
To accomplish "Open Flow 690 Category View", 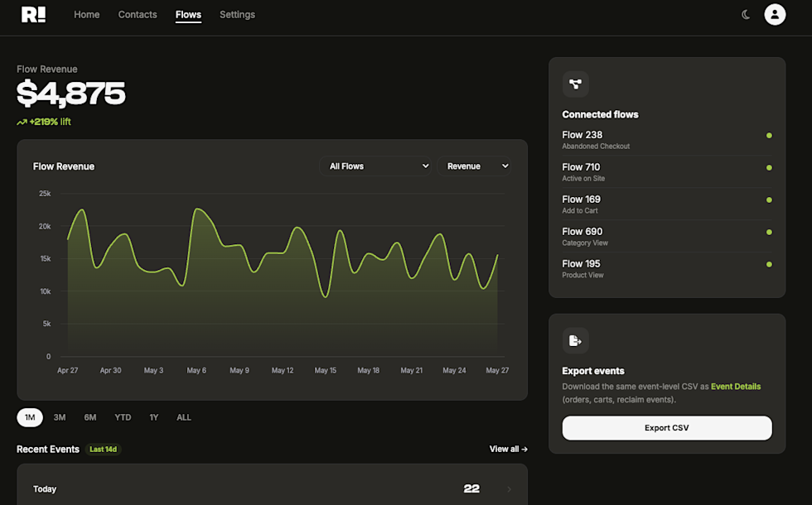I will 667,237.
